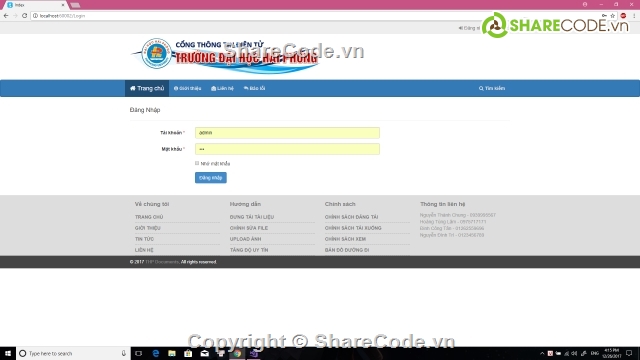
Task: Click the university portal logo banner
Action: click(224, 56)
